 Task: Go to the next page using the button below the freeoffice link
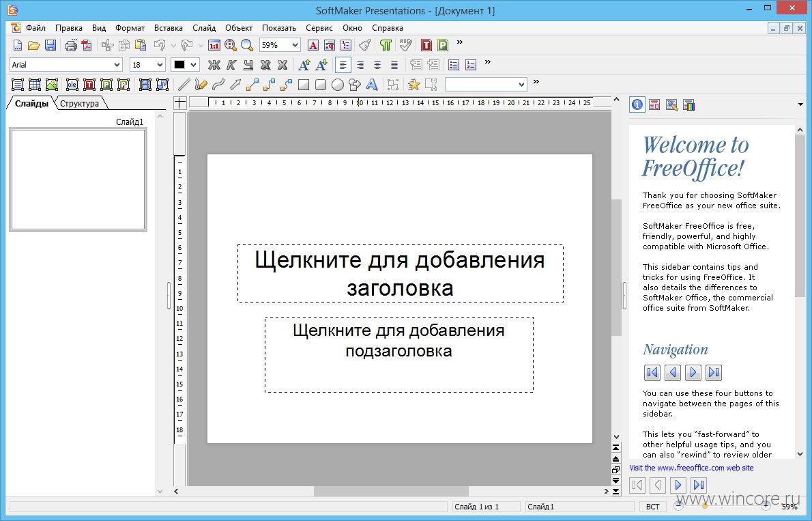pyautogui.click(x=678, y=485)
